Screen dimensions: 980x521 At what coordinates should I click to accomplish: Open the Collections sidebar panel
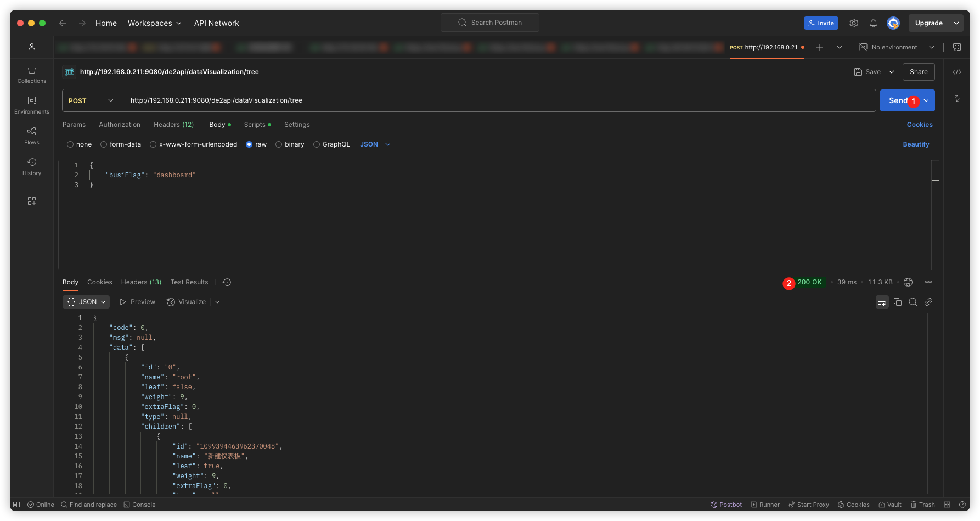[x=32, y=75]
